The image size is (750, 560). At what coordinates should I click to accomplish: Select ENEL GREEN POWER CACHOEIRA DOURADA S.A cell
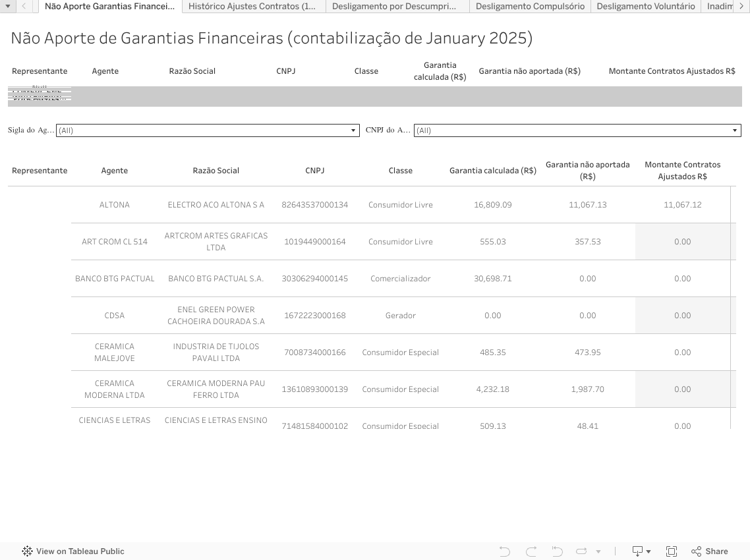click(x=216, y=315)
